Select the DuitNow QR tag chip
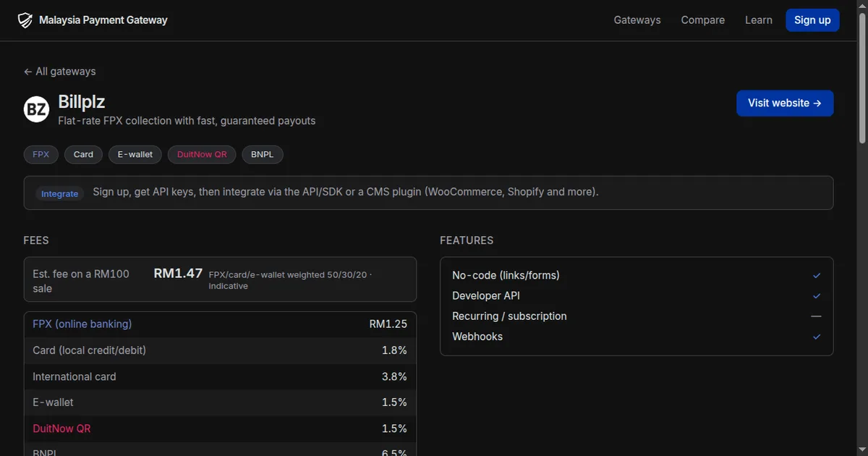Viewport: 868px width, 456px height. click(202, 154)
